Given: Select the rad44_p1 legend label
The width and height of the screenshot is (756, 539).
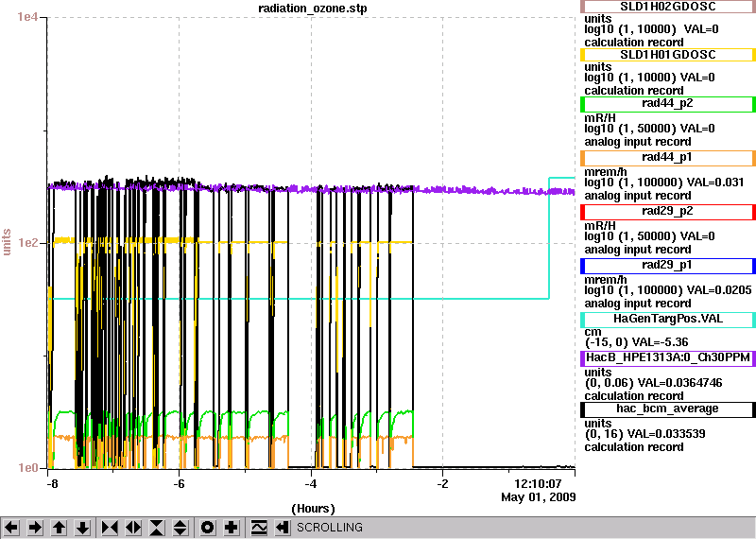Looking at the screenshot, I should [x=668, y=157].
